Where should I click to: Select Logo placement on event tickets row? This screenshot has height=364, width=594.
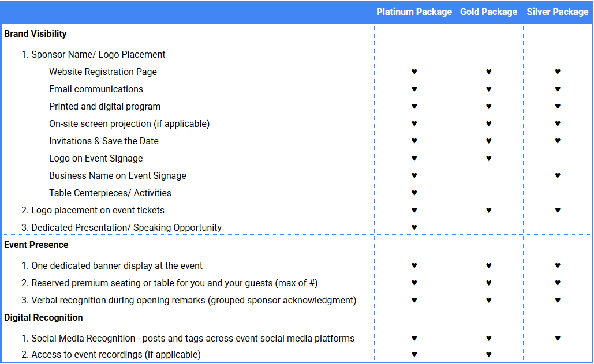click(x=93, y=211)
